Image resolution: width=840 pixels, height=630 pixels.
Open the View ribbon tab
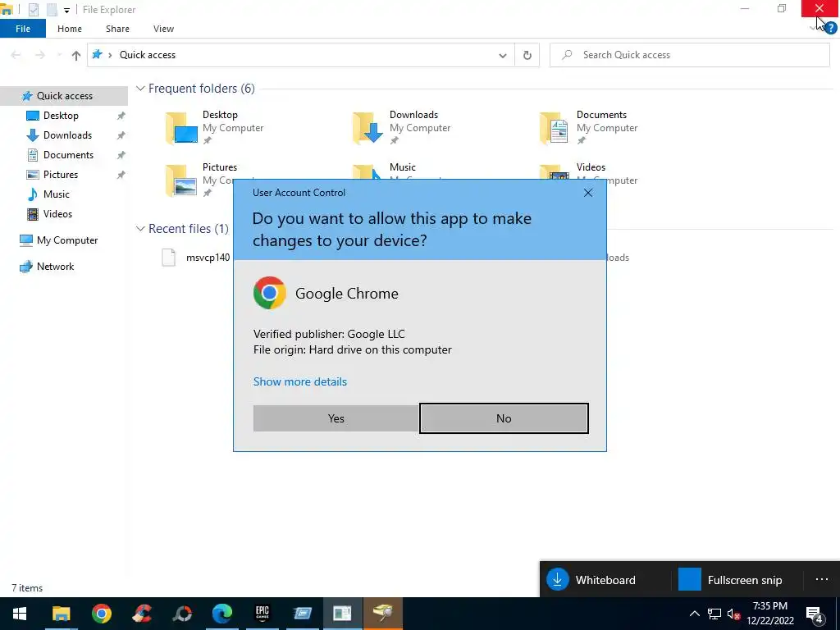[163, 29]
